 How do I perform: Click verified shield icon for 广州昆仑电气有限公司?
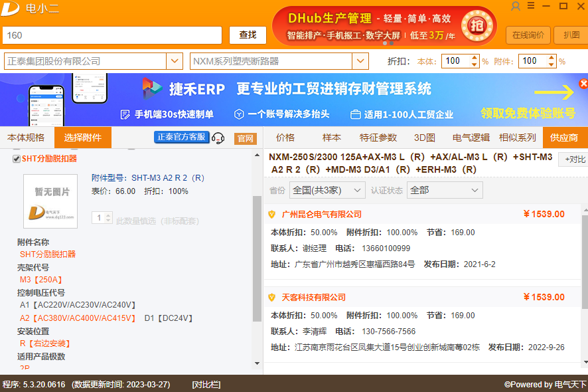click(x=272, y=215)
